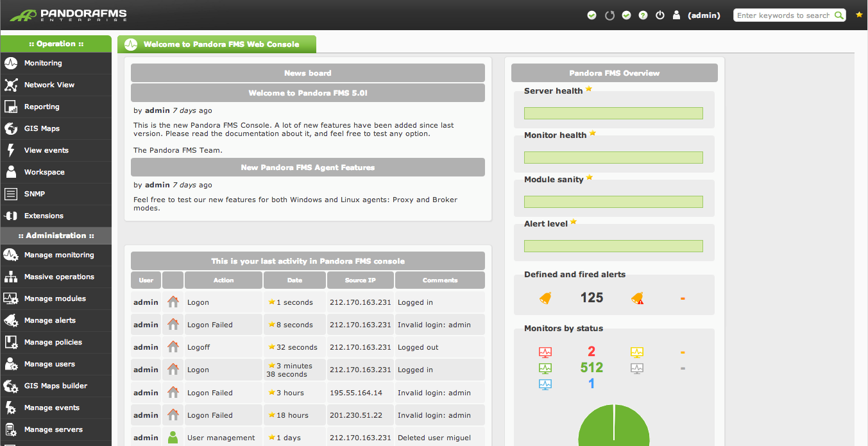The image size is (868, 446).
Task: Click the red critical monitor icon
Action: tap(545, 352)
